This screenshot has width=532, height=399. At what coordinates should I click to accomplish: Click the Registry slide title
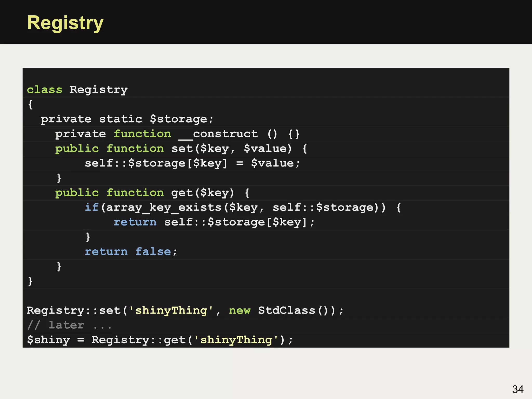pyautogui.click(x=65, y=23)
